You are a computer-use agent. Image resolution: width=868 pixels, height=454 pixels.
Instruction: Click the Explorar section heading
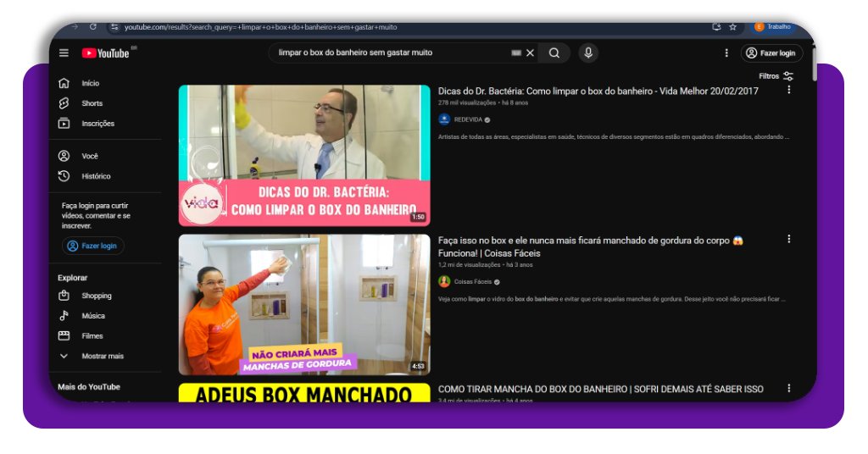(73, 278)
